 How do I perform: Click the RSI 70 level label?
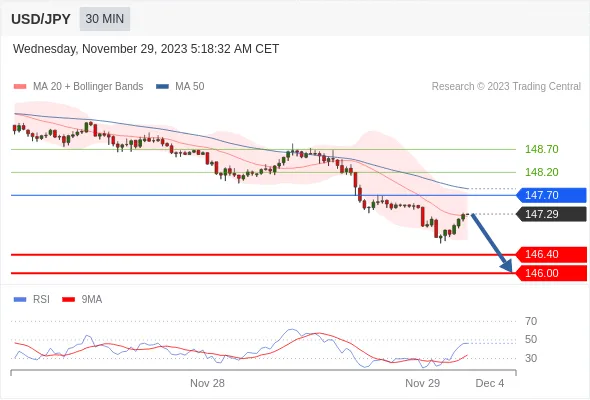pos(531,321)
